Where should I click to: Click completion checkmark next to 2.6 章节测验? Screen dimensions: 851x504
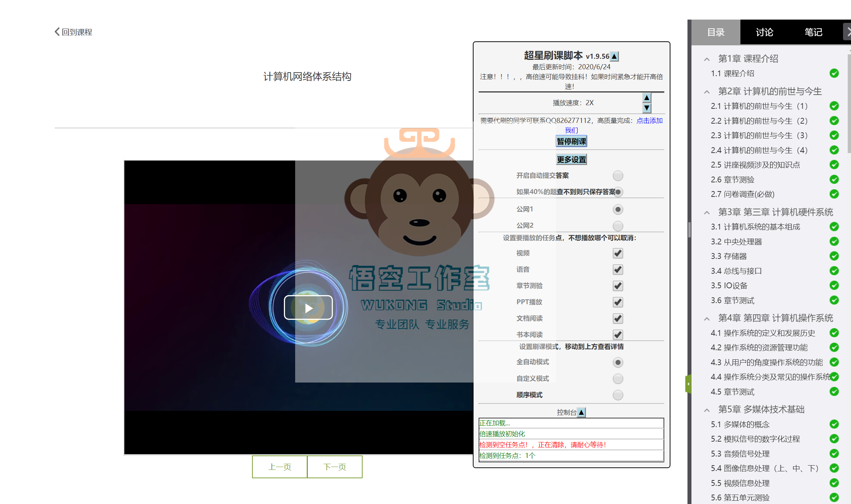[834, 179]
